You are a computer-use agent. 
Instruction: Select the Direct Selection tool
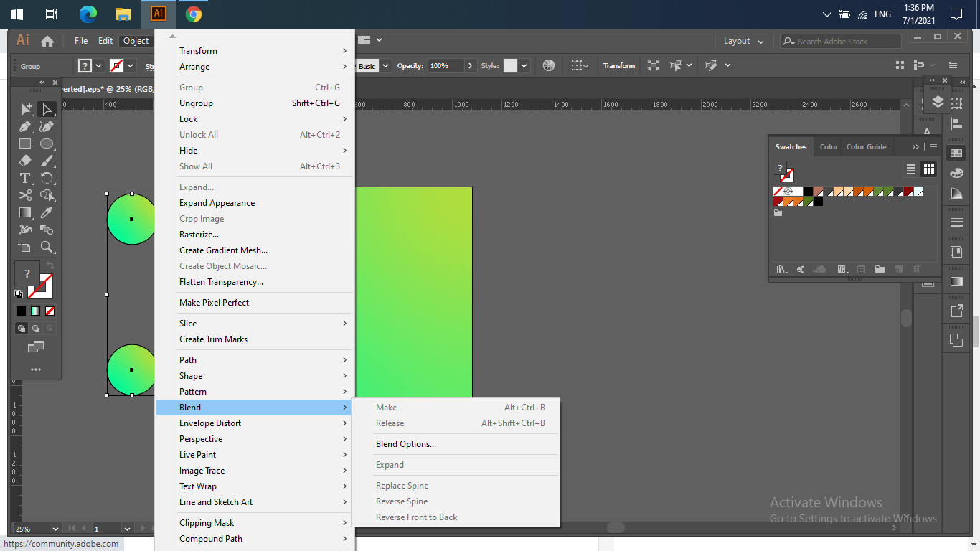(x=46, y=109)
